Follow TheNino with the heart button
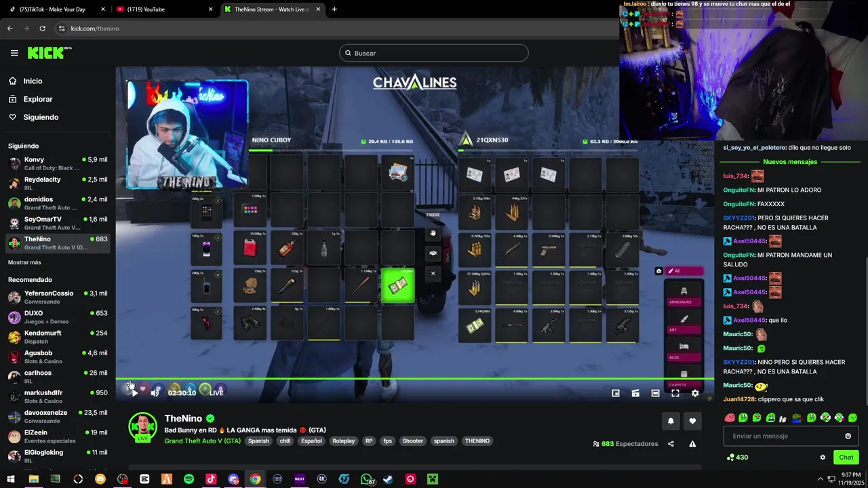This screenshot has height=488, width=868. click(x=692, y=421)
